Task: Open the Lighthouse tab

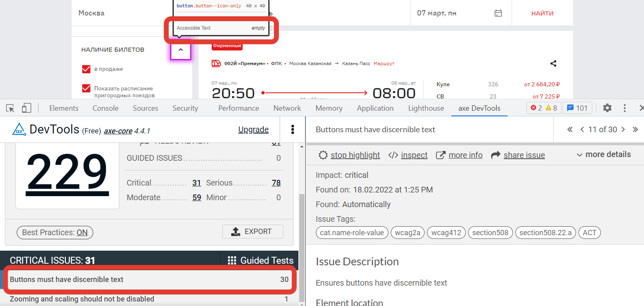Action: [x=426, y=108]
